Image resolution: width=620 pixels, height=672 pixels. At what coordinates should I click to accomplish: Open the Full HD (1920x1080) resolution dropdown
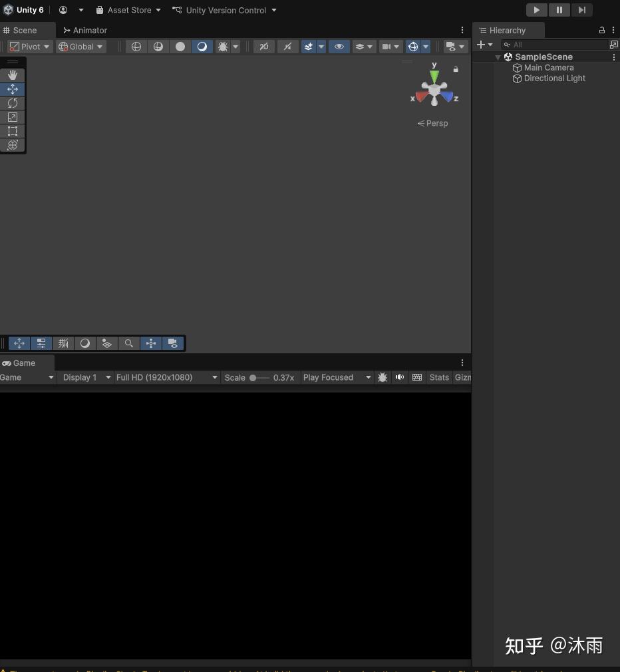pos(167,377)
